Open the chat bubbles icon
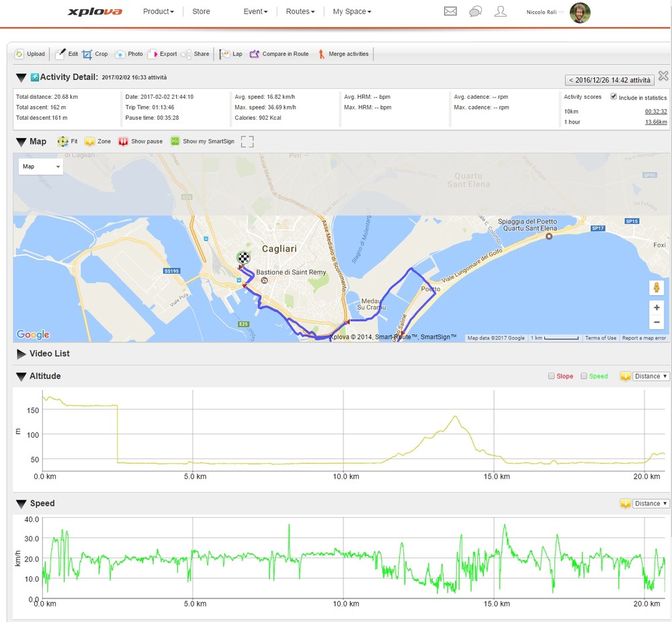This screenshot has height=622, width=672. pos(475,11)
